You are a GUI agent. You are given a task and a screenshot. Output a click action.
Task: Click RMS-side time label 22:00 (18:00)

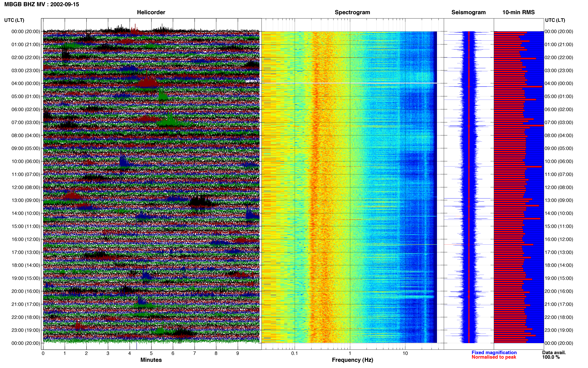click(559, 317)
